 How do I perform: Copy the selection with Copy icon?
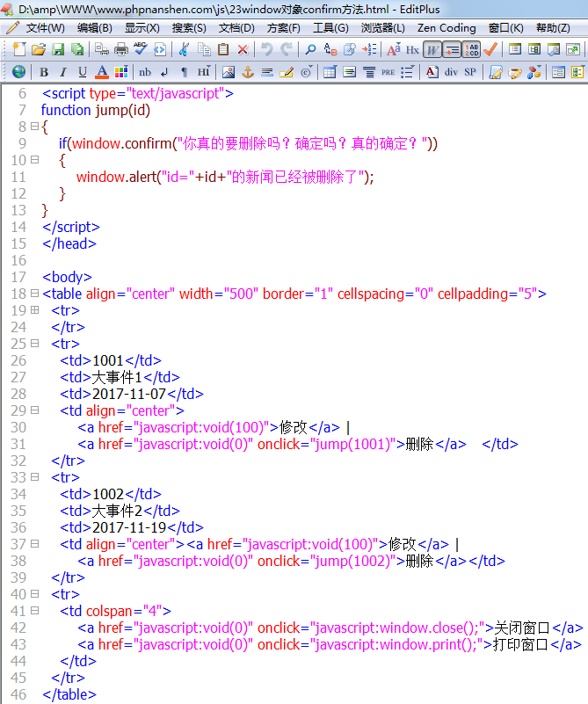[x=204, y=49]
